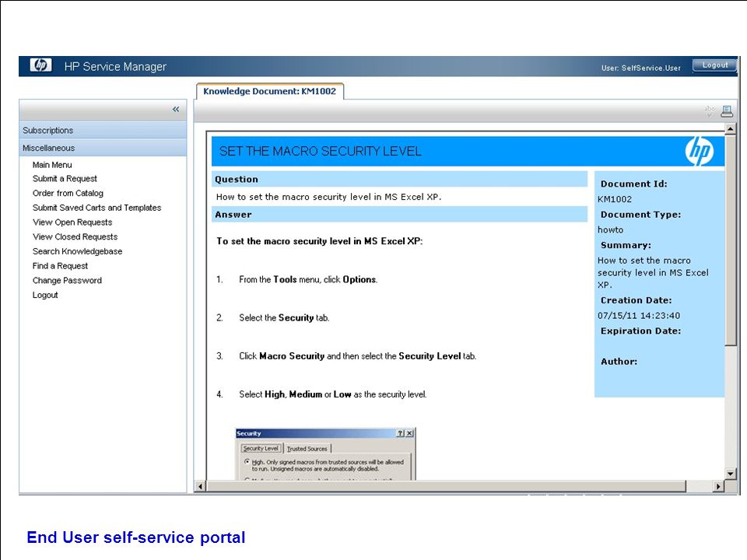View Closed Requests
747x560 pixels.
click(75, 236)
